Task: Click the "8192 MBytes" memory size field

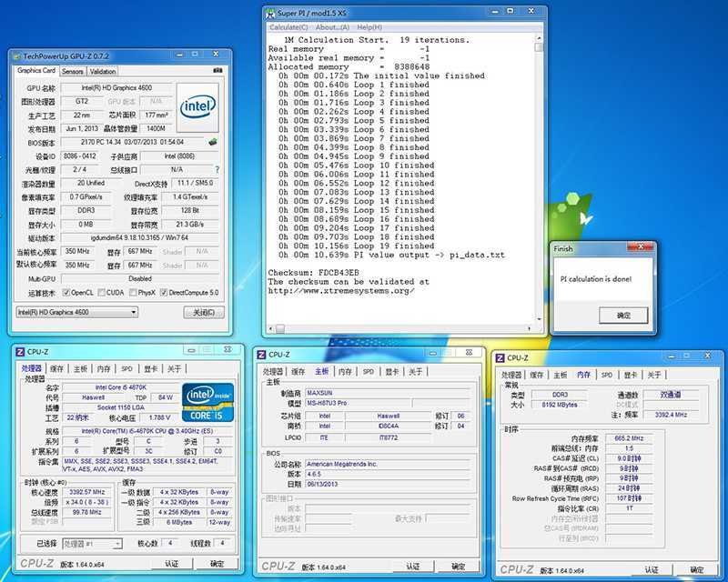Action: click(x=560, y=405)
